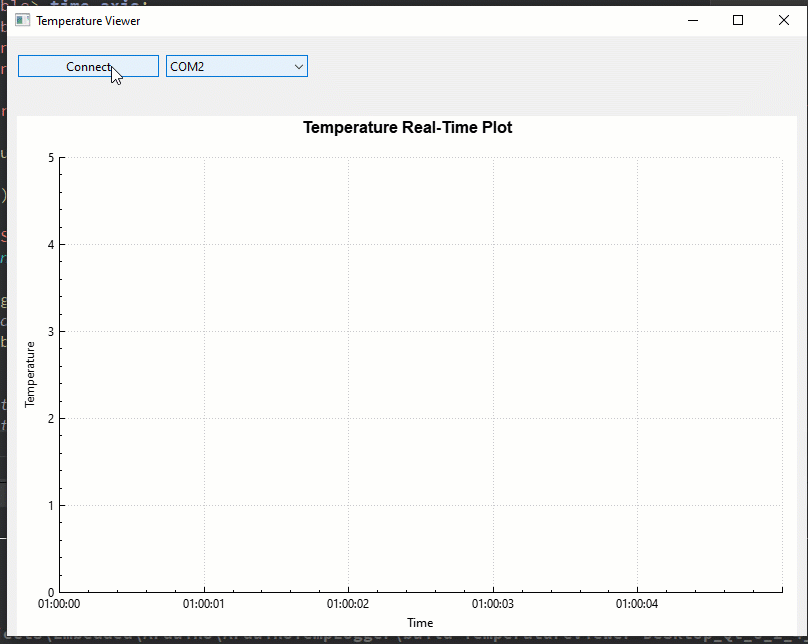Select the vertical "Temperature" axis label
This screenshot has width=808, height=644.
[30, 374]
